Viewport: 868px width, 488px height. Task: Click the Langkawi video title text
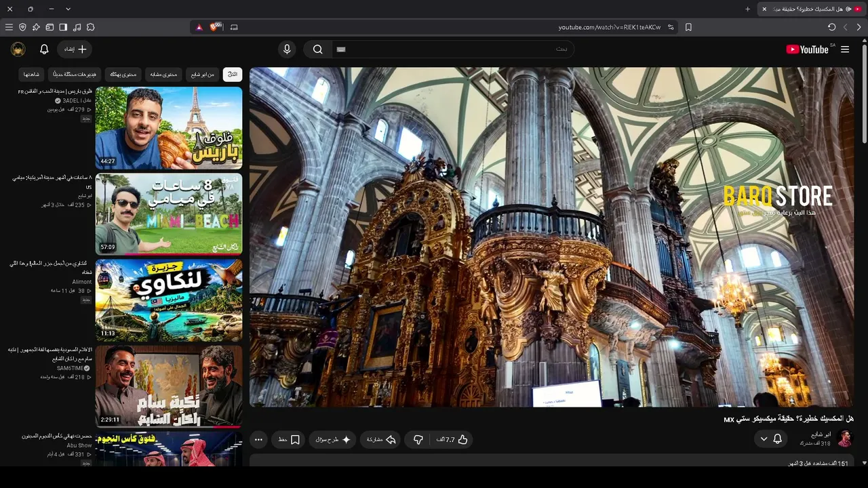51,268
